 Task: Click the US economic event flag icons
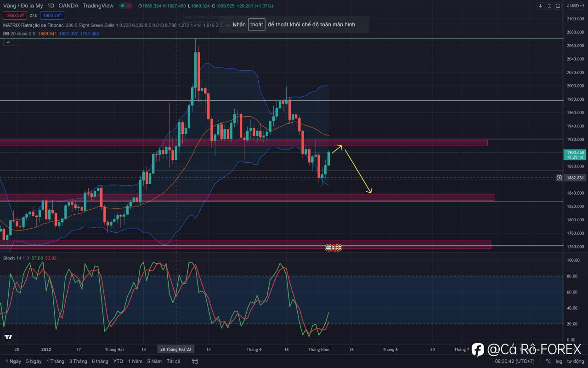[334, 247]
